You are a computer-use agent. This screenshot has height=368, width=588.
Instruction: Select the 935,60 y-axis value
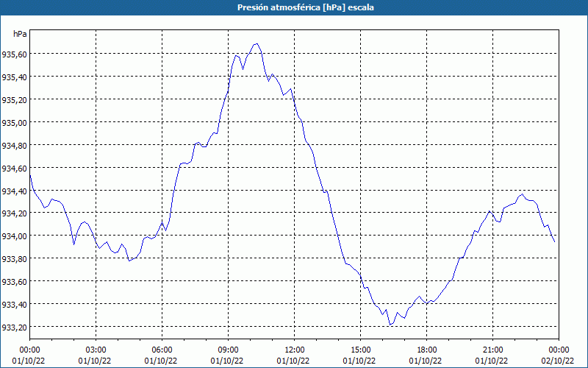click(14, 54)
